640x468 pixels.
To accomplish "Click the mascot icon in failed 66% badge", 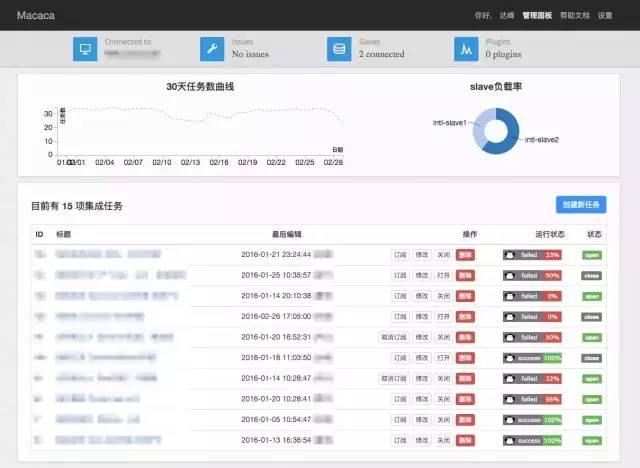I will point(509,399).
